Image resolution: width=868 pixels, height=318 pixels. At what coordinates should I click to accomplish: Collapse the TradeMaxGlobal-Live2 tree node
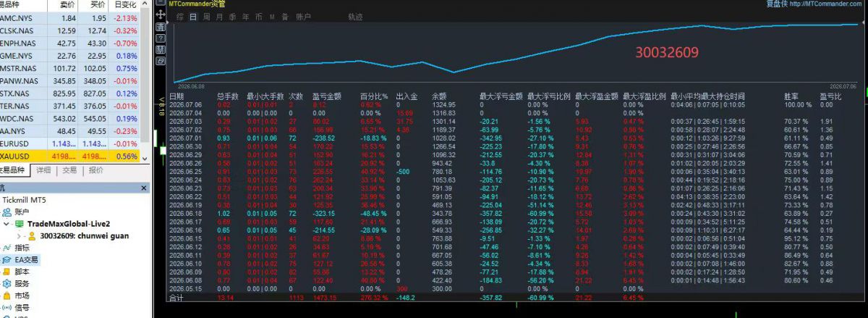point(7,224)
